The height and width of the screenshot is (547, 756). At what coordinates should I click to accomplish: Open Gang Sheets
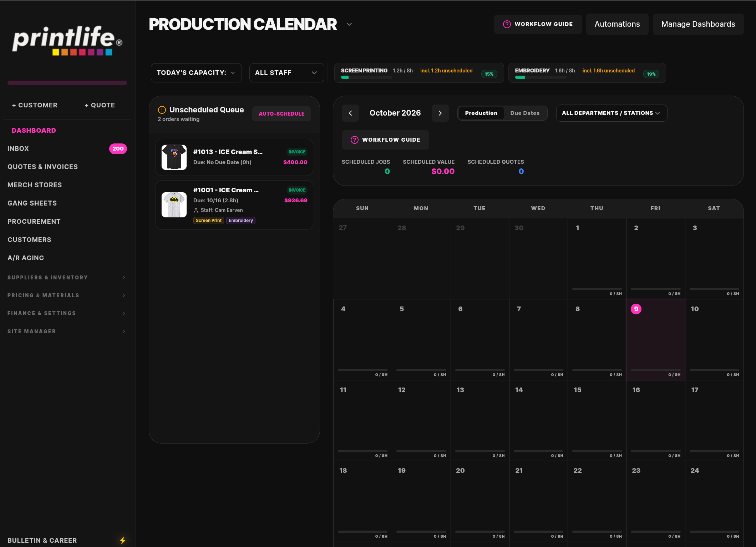(32, 203)
